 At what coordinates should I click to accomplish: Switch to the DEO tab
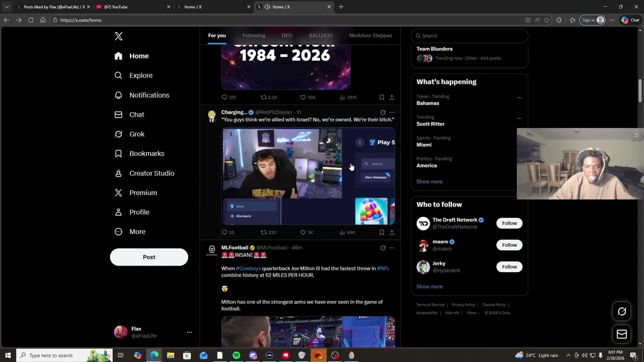(287, 36)
